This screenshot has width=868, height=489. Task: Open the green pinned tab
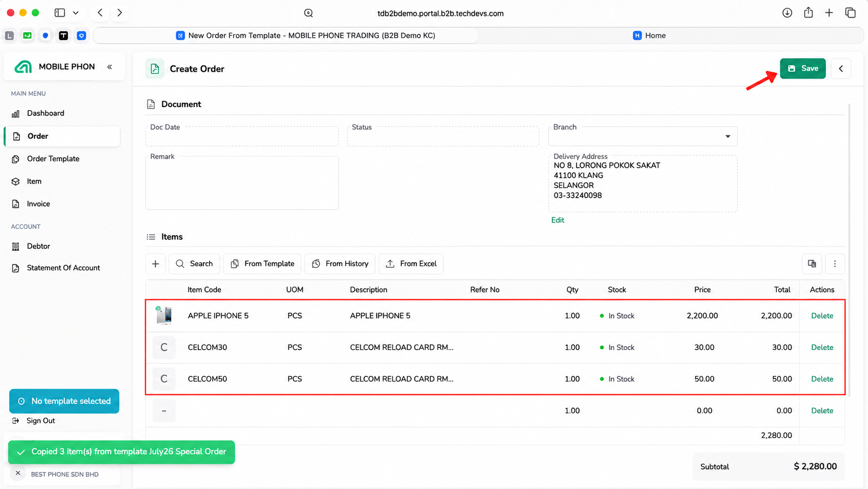28,36
